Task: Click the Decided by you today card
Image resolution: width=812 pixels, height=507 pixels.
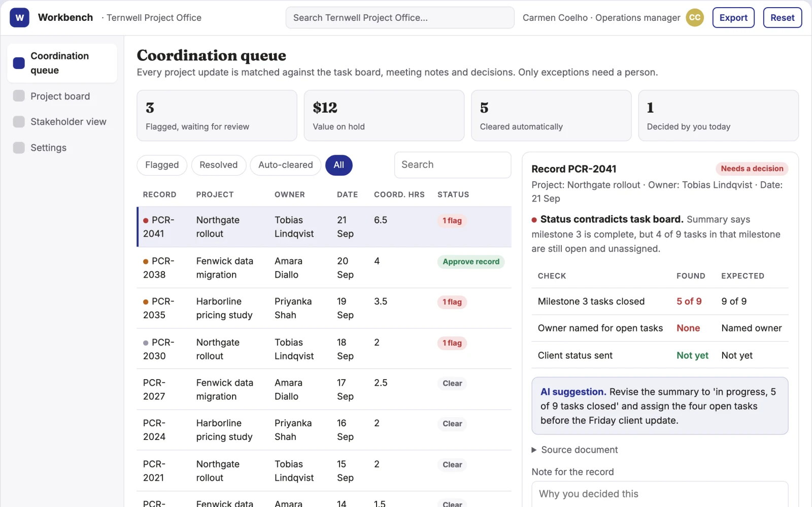Action: [x=718, y=116]
